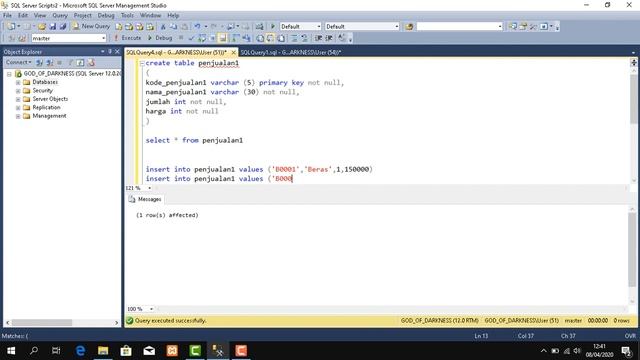This screenshot has height=360, width=640.
Task: Open the View menu
Action: pos(40,16)
